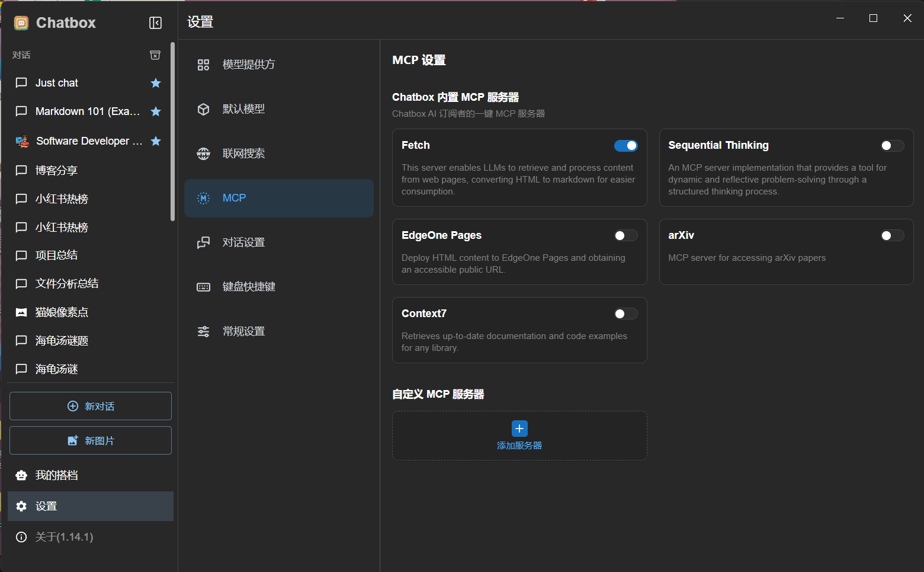Open the 默认模型 settings section
This screenshot has width=924, height=572.
(278, 109)
